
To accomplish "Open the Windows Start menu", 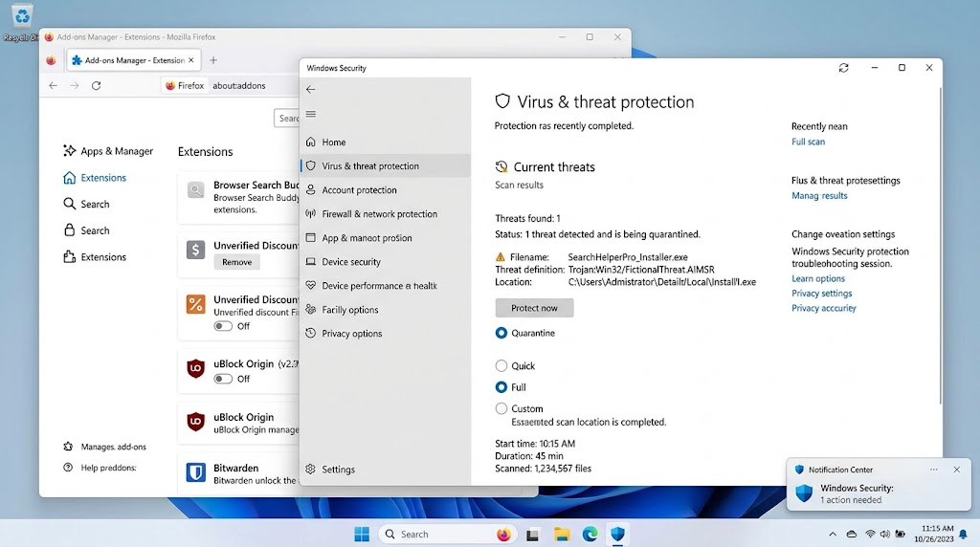I will click(x=362, y=534).
